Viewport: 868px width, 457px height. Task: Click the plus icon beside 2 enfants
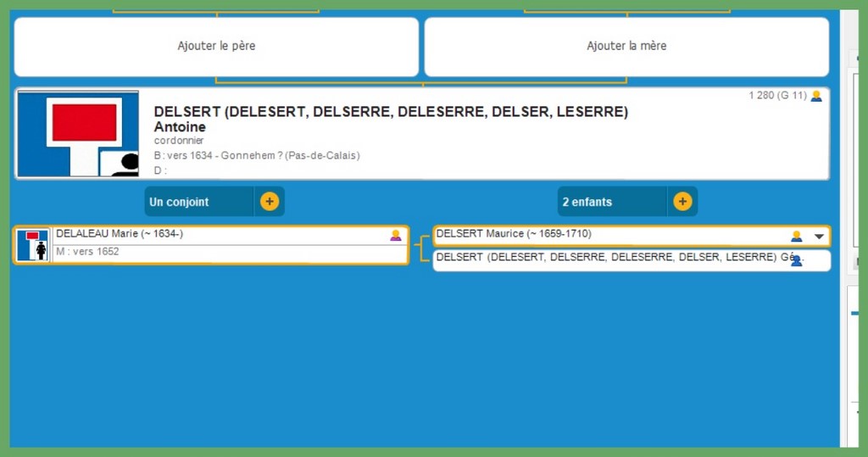[x=682, y=202]
